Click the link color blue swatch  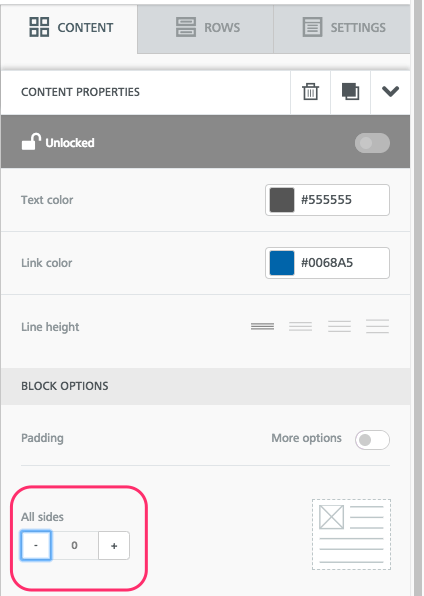pyautogui.click(x=282, y=263)
